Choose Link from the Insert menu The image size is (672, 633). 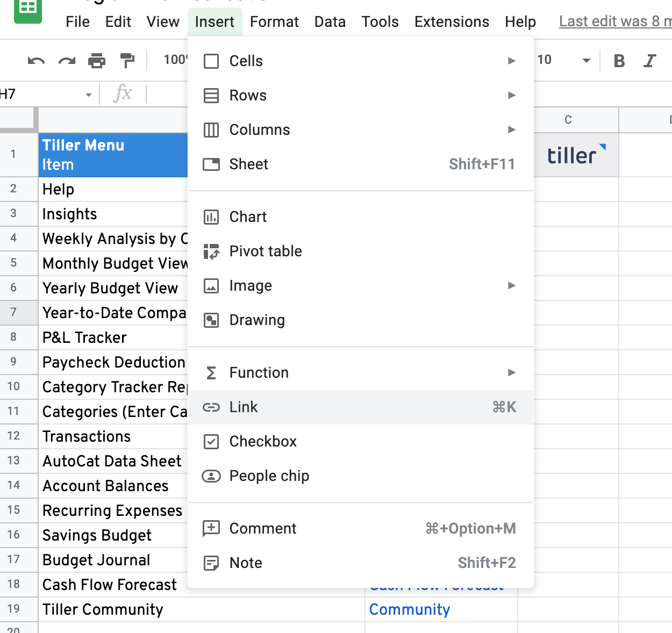[x=244, y=407]
